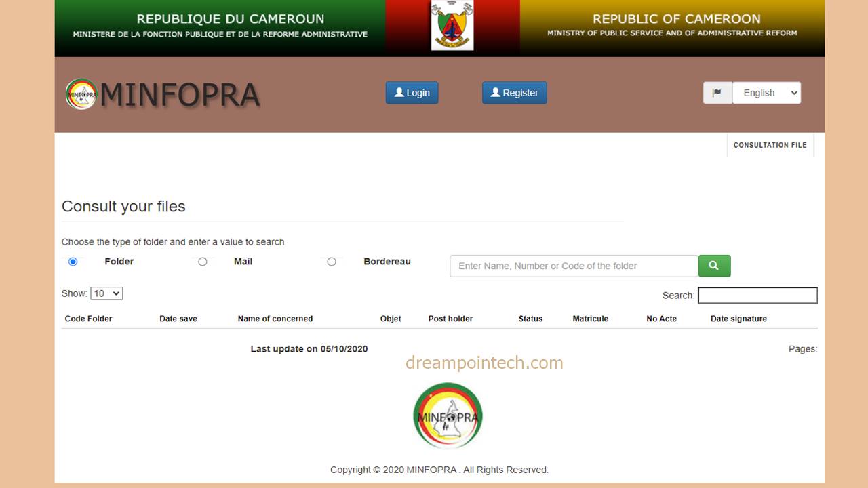Click the flag icon beside the language selector
The image size is (868, 488).
coord(717,93)
